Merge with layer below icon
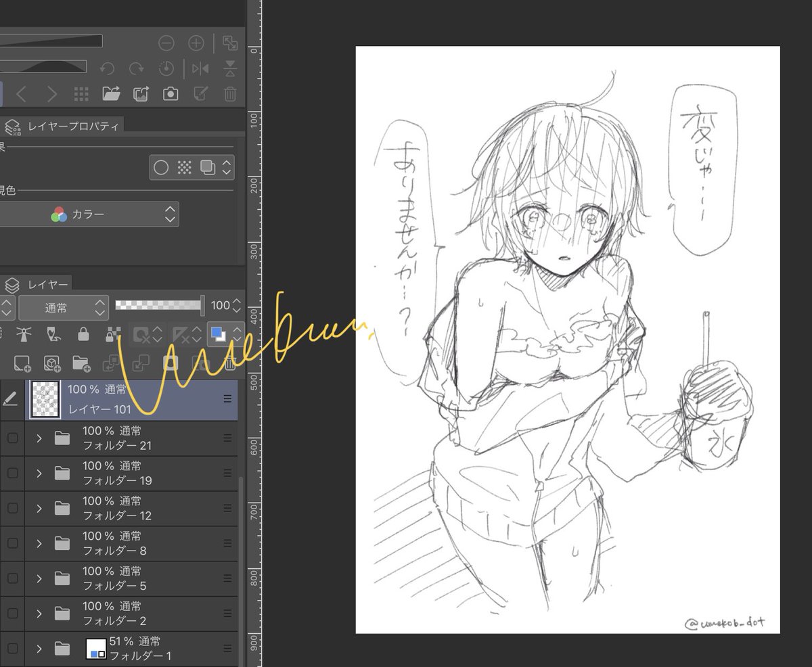Image resolution: width=812 pixels, height=667 pixels. pos(141,364)
